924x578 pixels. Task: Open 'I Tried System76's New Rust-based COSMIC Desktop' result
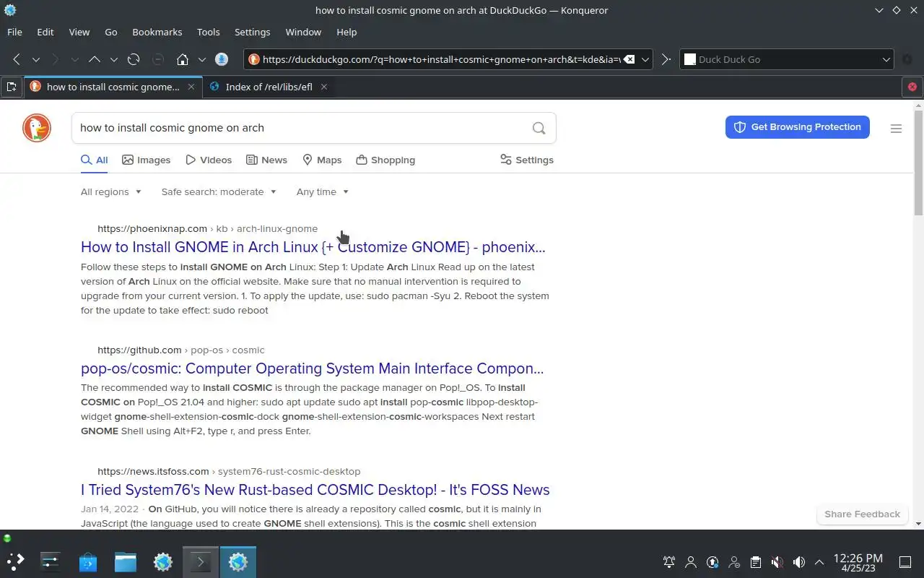pos(315,490)
